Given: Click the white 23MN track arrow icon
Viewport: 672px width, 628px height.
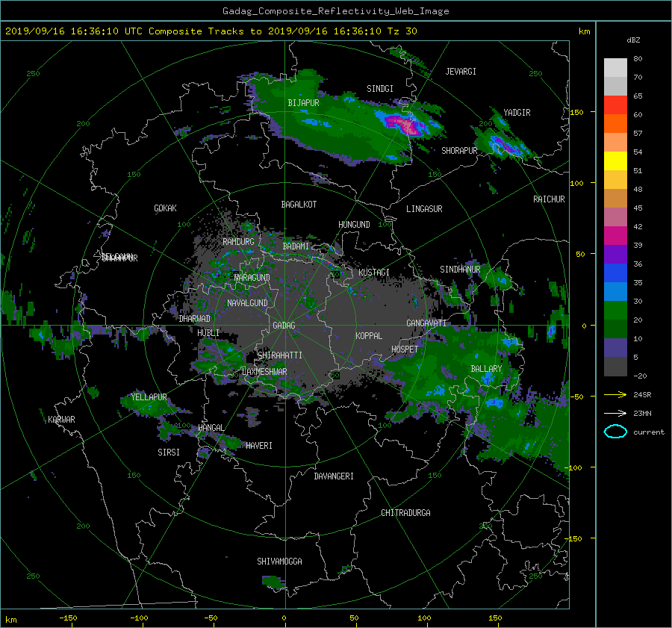Looking at the screenshot, I should pos(615,413).
